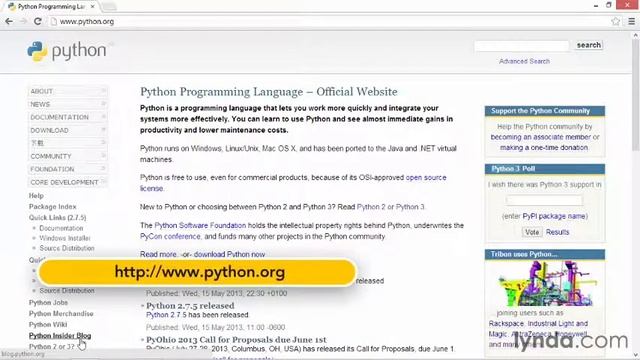Open a new browser tab
This screenshot has height=360, width=640.
tap(109, 7)
